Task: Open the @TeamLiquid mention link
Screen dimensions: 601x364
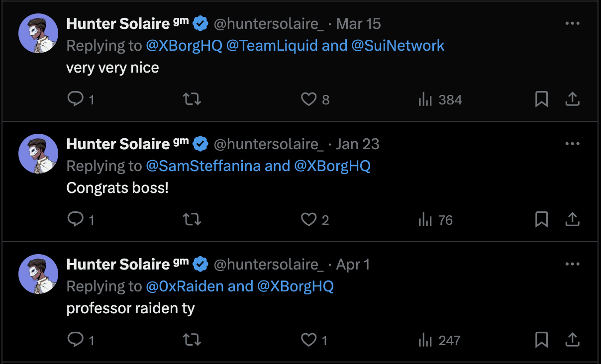Action: point(272,46)
